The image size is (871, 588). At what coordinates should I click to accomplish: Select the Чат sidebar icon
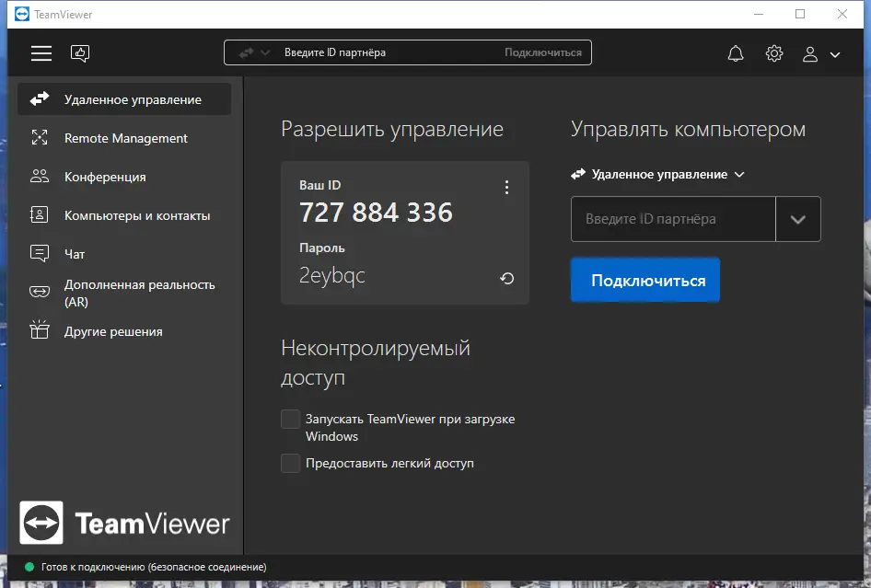click(x=39, y=253)
